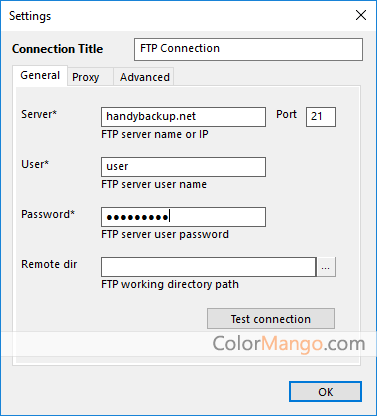Screen dimensions: 377x416
Task: Close the Settings dialog with X
Action: click(361, 15)
